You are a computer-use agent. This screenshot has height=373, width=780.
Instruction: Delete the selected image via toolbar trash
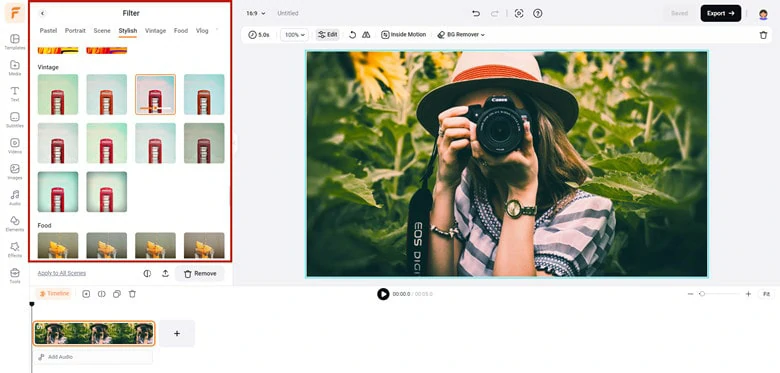pos(763,35)
